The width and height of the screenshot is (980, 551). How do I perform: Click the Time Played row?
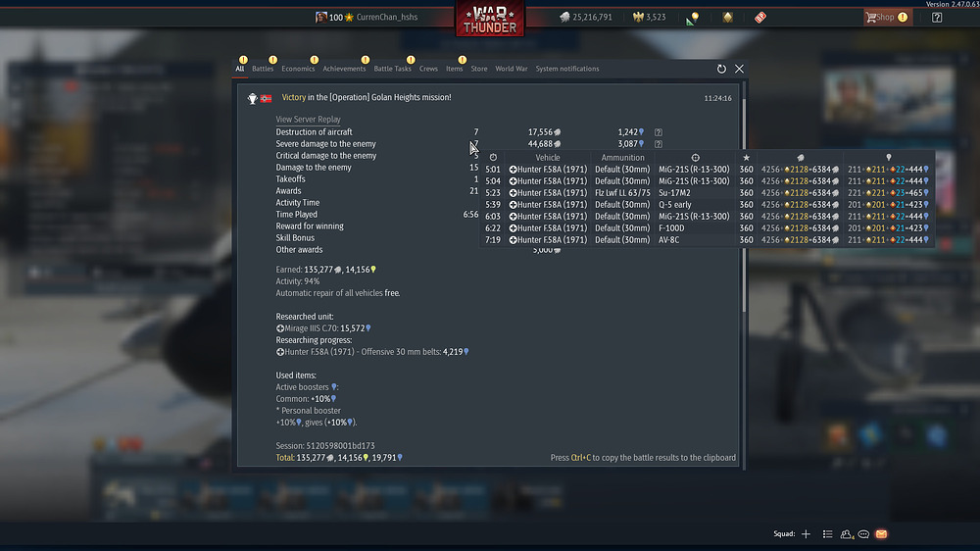377,215
